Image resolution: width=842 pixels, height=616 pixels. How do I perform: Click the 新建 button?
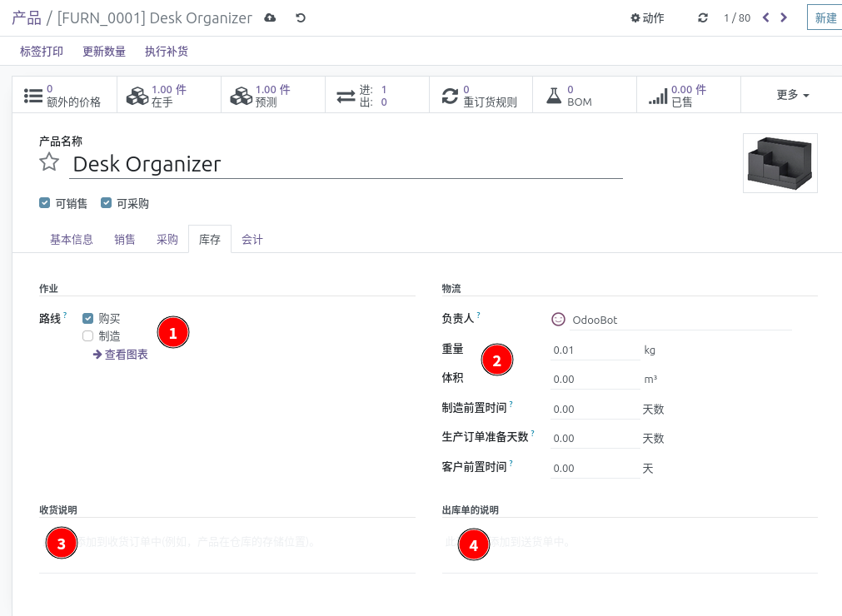pyautogui.click(x=825, y=17)
